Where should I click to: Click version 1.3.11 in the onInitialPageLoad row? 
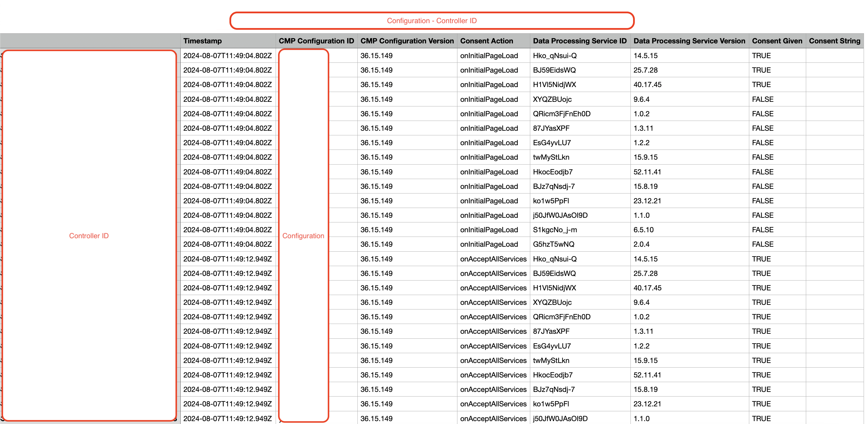tap(643, 128)
